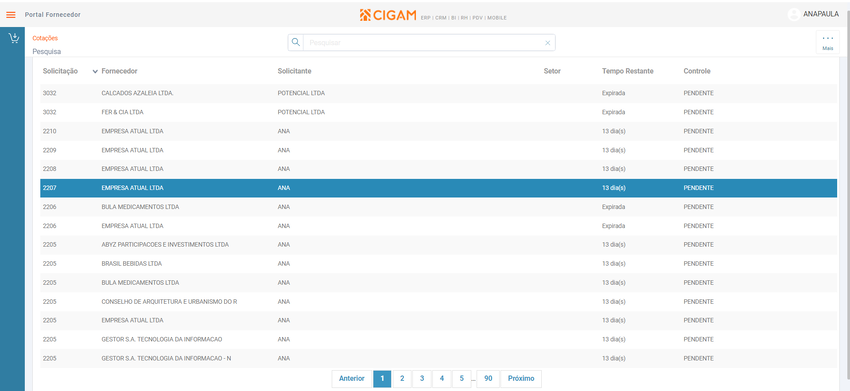Image resolution: width=850 pixels, height=391 pixels.
Task: Select page 4 in pagination
Action: (442, 379)
